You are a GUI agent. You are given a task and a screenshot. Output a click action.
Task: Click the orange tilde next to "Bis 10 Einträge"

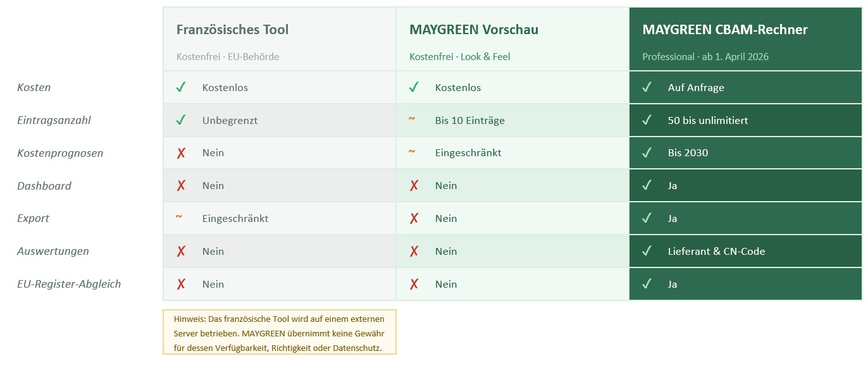(412, 119)
